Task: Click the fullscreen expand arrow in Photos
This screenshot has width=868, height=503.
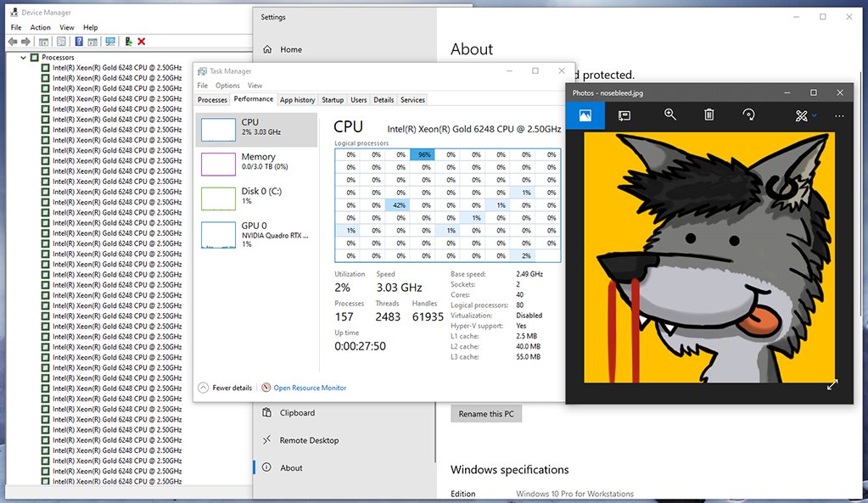Action: [832, 384]
